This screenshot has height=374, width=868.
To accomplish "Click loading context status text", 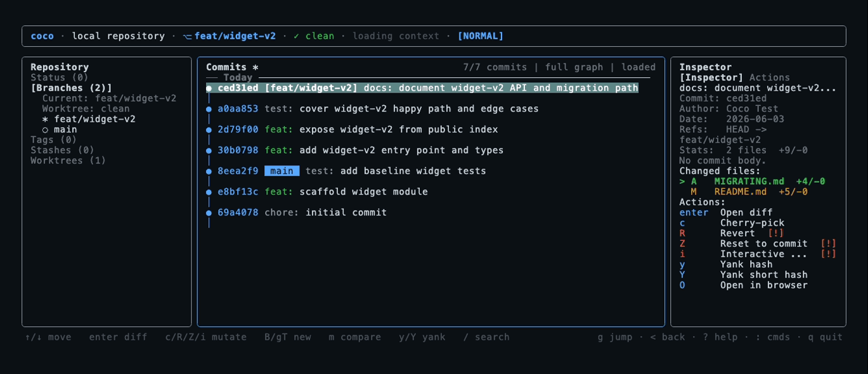I will click(396, 36).
